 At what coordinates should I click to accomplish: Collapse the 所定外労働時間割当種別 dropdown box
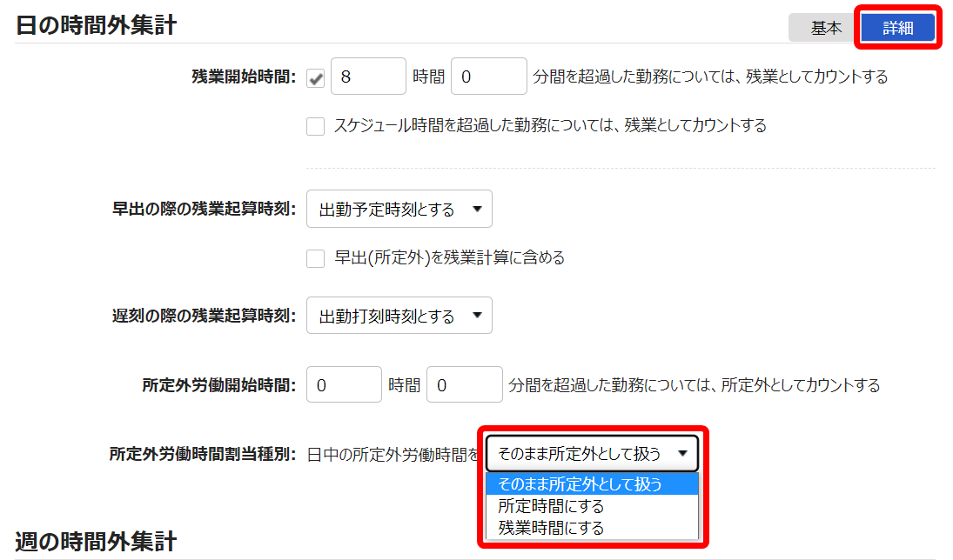592,453
